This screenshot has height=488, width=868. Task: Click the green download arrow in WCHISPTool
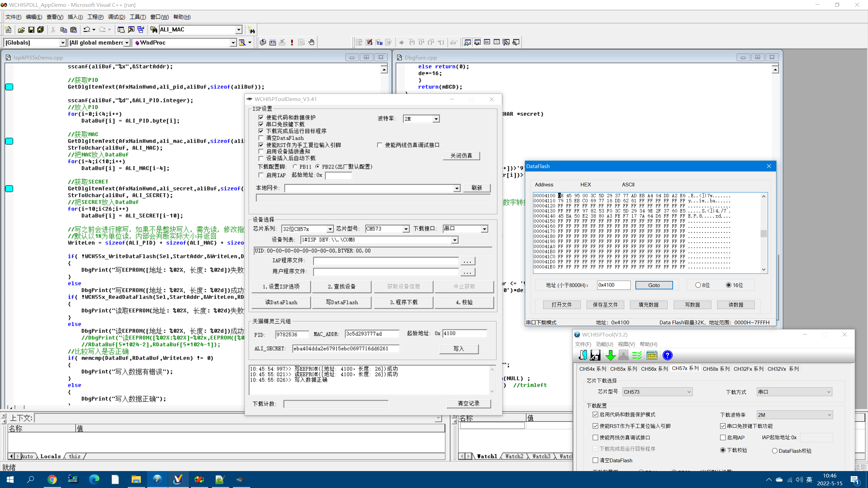click(x=610, y=355)
